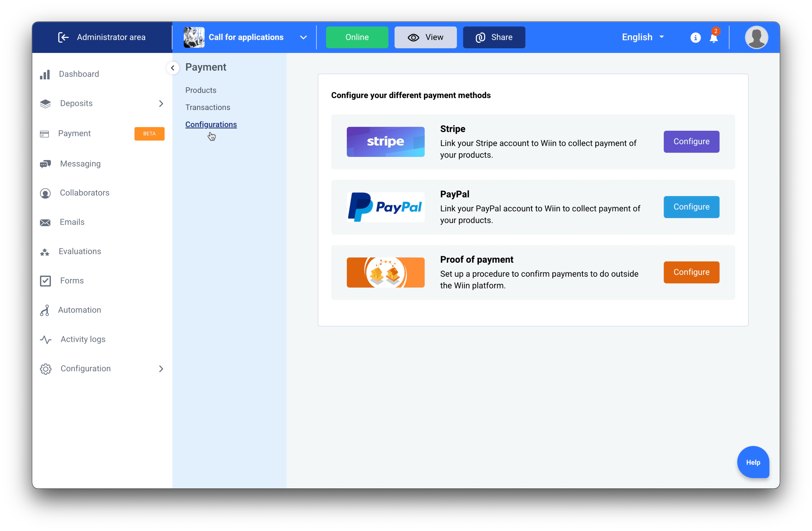The height and width of the screenshot is (531, 812).
Task: Click the Payment submenu title
Action: click(x=206, y=67)
